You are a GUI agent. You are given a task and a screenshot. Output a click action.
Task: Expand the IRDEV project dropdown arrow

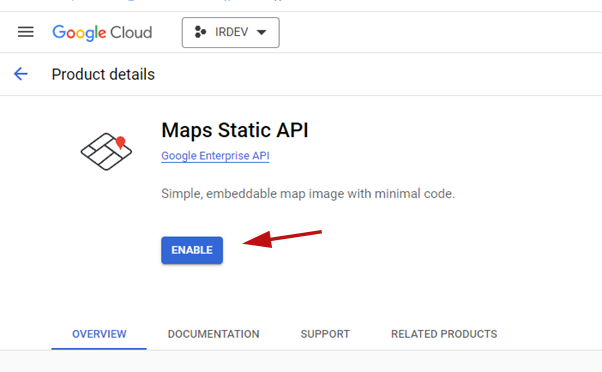[x=261, y=32]
